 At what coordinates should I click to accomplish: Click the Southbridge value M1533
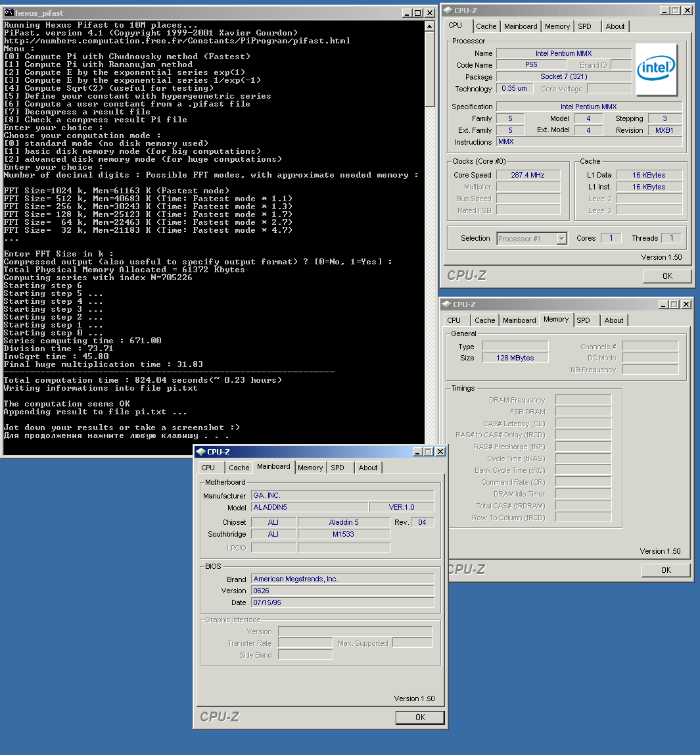tap(344, 534)
